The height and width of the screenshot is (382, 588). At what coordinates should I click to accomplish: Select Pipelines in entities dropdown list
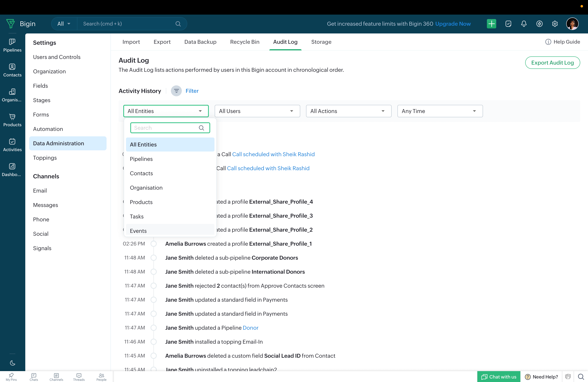coord(141,159)
